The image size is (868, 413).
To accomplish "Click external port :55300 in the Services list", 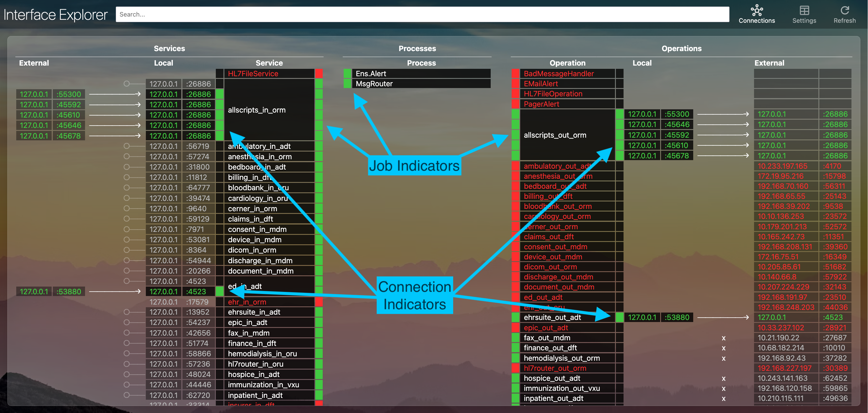I will 69,94.
